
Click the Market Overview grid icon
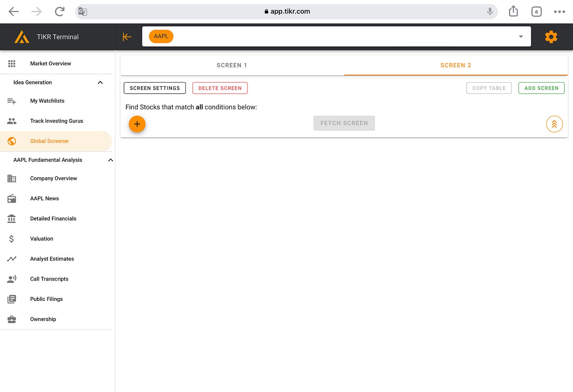(x=12, y=63)
